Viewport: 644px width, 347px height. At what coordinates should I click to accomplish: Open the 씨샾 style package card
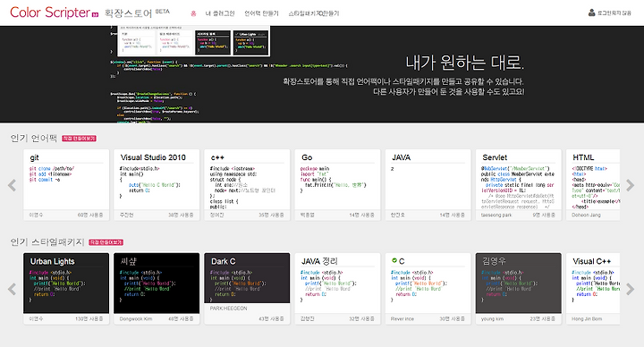coord(157,288)
